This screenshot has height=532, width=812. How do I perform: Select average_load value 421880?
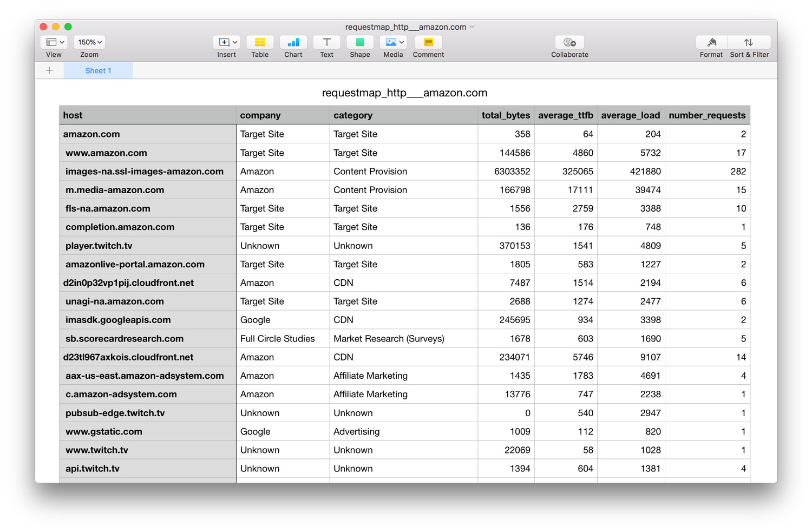(631, 172)
